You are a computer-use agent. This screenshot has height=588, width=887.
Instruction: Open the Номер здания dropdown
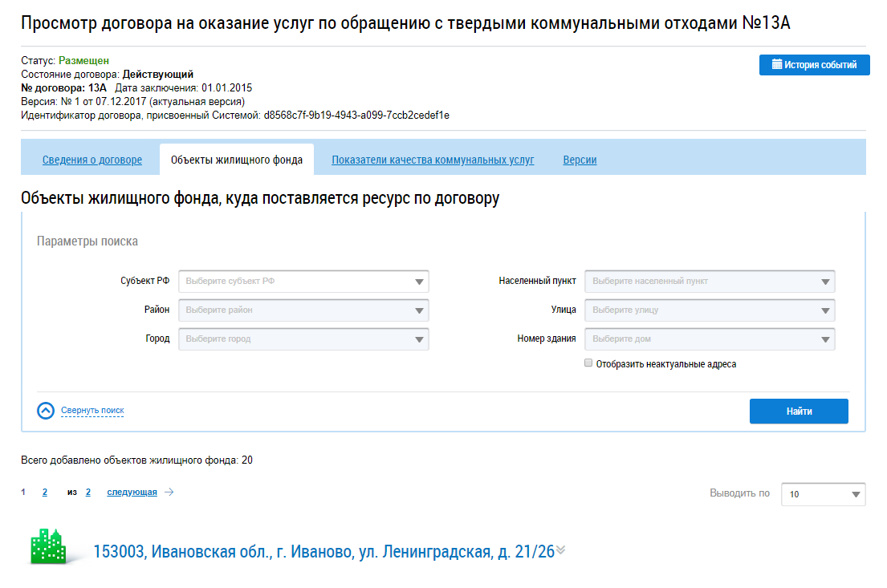(710, 339)
